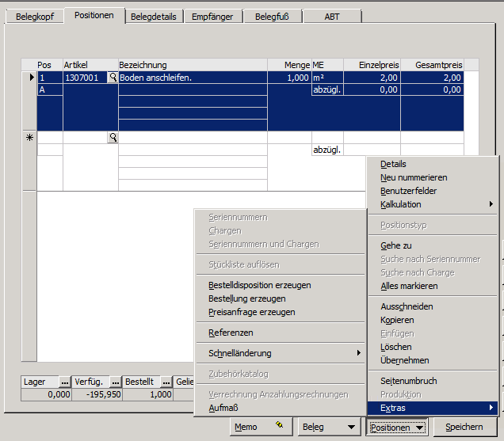This screenshot has width=504, height=441.
Task: Open the Beleg dropdown button
Action: [x=329, y=427]
